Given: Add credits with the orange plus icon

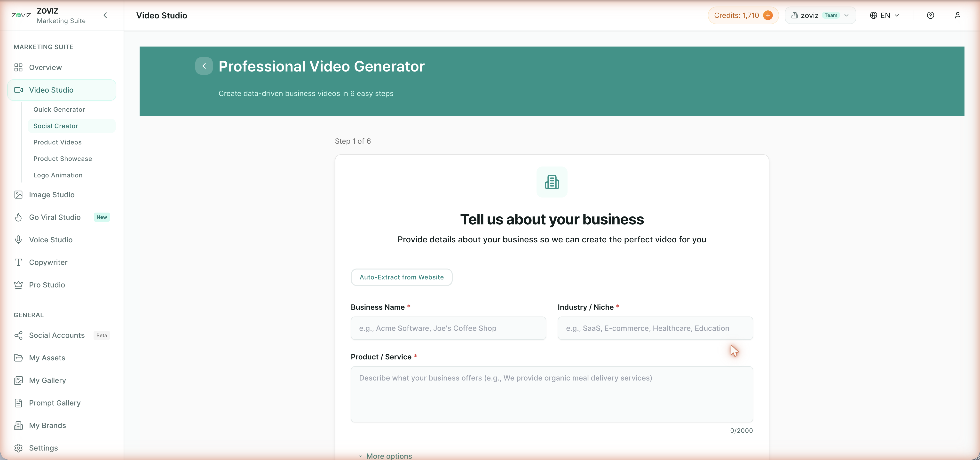Looking at the screenshot, I should [x=768, y=15].
